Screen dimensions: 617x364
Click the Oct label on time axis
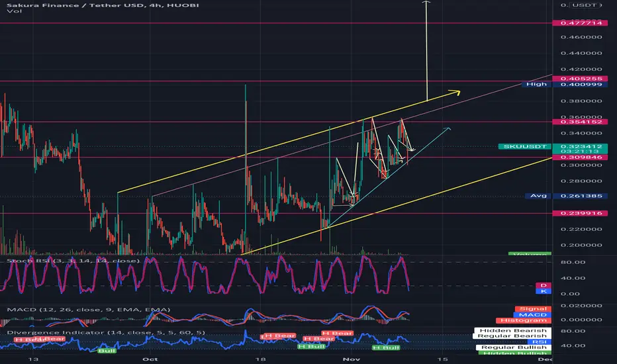tap(150, 359)
